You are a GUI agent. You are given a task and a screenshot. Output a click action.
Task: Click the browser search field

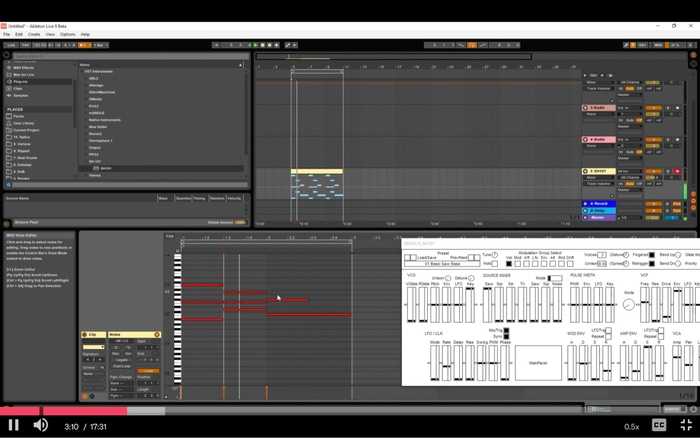tap(130, 56)
